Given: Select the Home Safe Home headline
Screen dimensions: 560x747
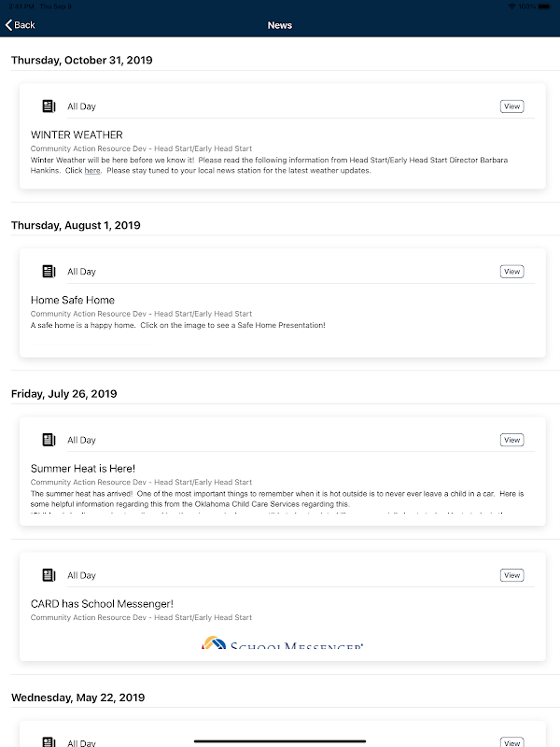Looking at the screenshot, I should [x=73, y=300].
